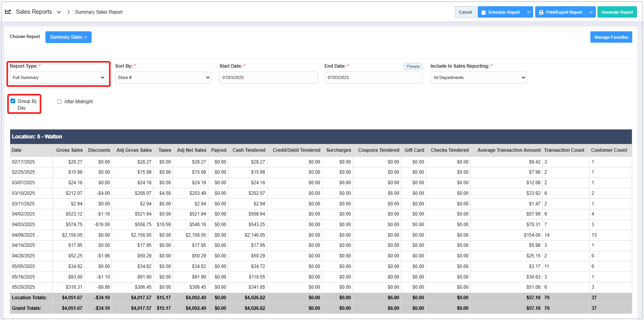Open the Print/Export Report dropdown arrow
This screenshot has width=644, height=320.
point(591,12)
